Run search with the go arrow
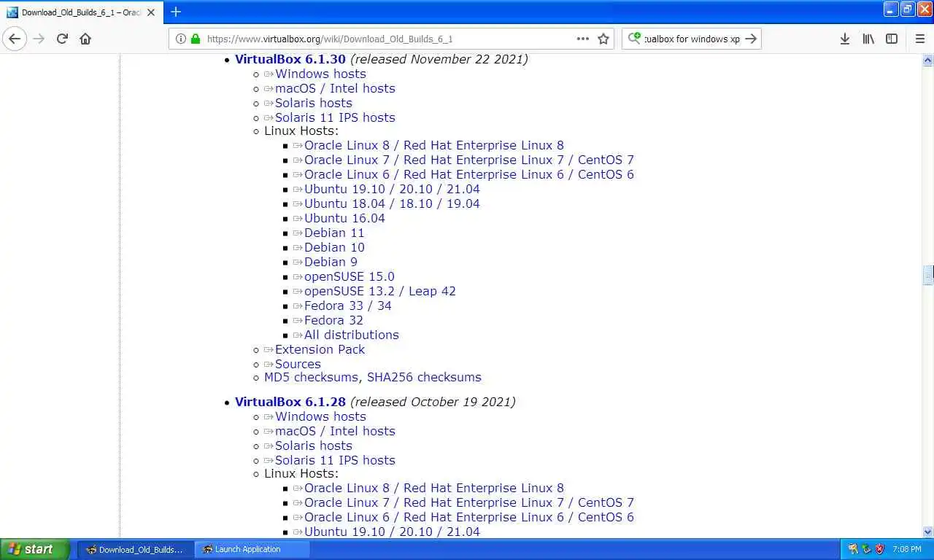 click(751, 39)
